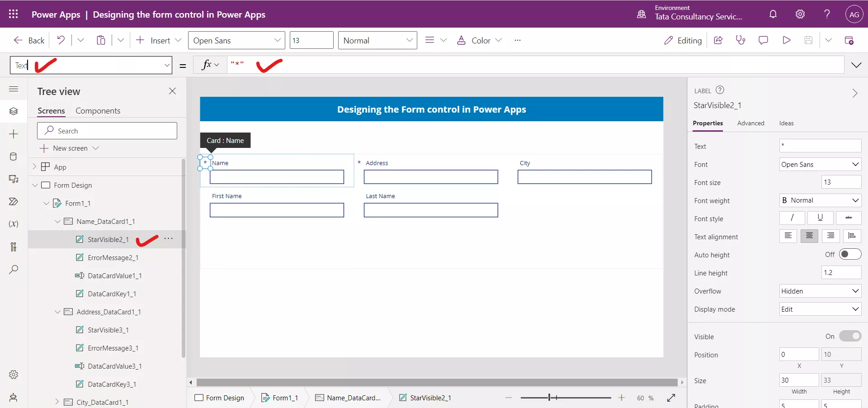This screenshot has height=408, width=868.
Task: Share the app with the share icon
Action: click(718, 40)
